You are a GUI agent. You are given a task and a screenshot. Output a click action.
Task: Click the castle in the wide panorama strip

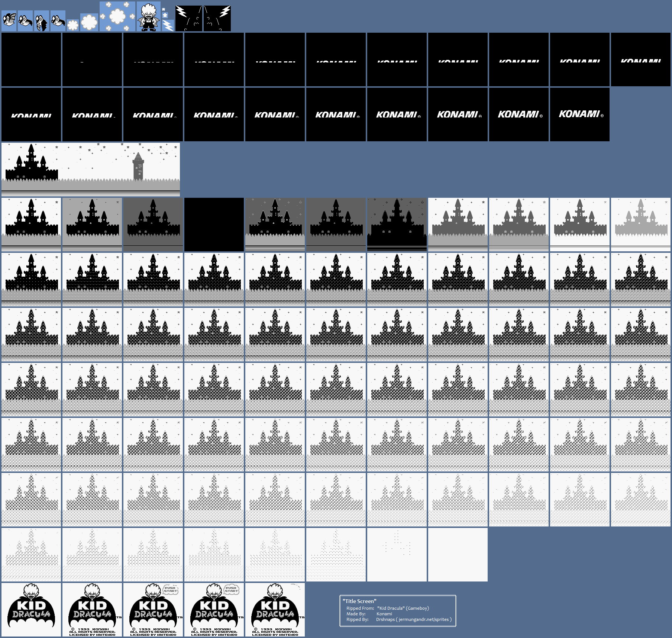tap(32, 163)
